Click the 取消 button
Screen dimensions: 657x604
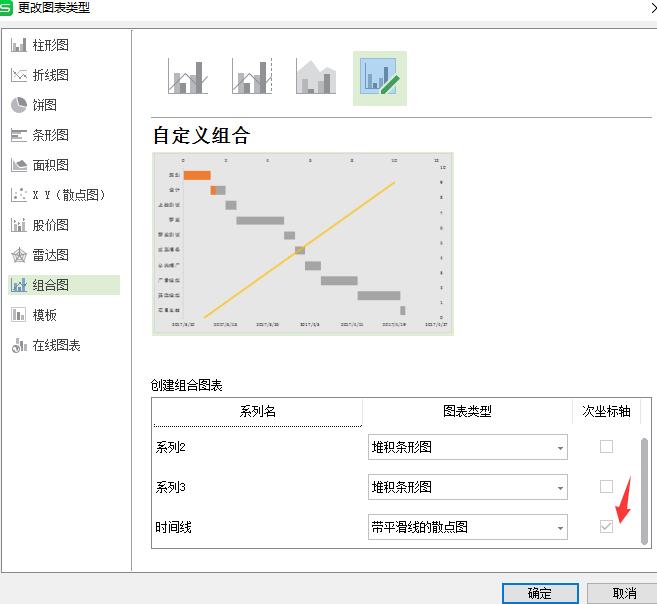(x=625, y=593)
